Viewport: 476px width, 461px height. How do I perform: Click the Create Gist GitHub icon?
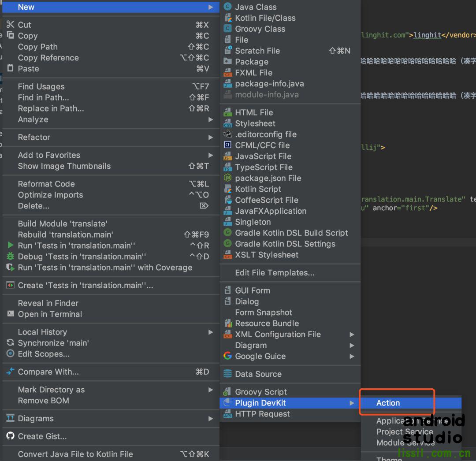pyautogui.click(x=10, y=436)
